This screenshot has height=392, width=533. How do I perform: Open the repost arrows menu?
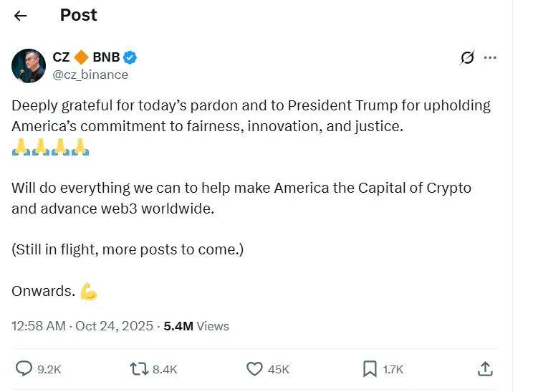tap(138, 368)
